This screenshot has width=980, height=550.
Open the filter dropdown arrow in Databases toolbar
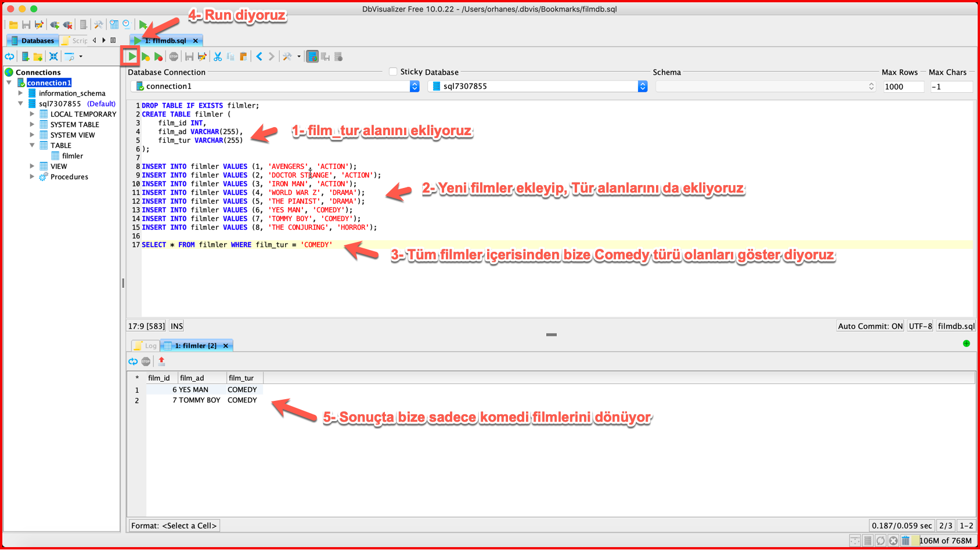pos(81,56)
